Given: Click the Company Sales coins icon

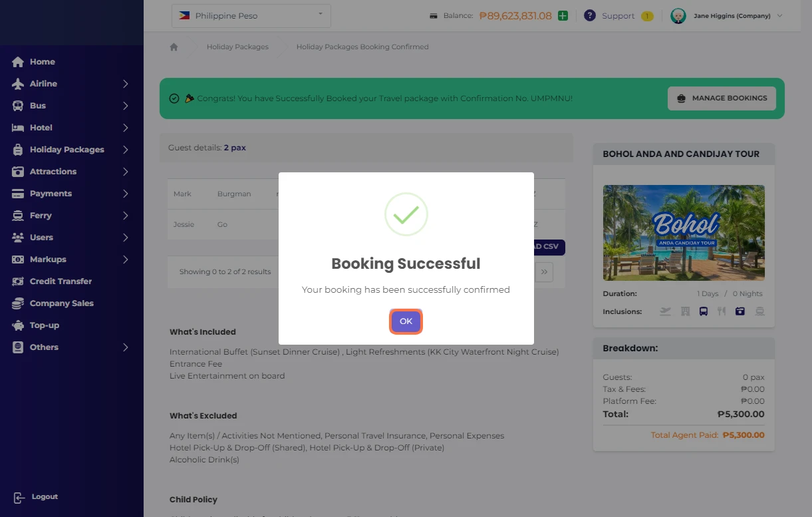Looking at the screenshot, I should (18, 303).
